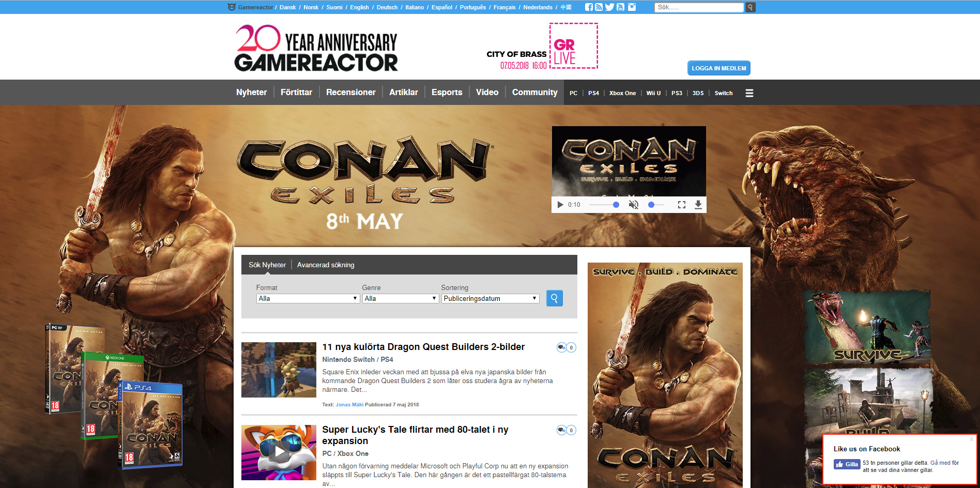The image size is (980, 488).
Task: Adjust the video volume slider
Action: [x=656, y=205]
